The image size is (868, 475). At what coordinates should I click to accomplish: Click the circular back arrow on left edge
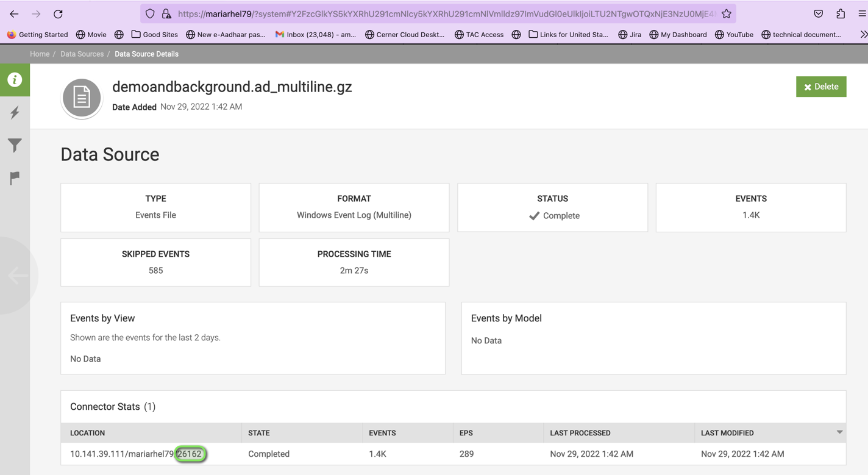pyautogui.click(x=17, y=276)
